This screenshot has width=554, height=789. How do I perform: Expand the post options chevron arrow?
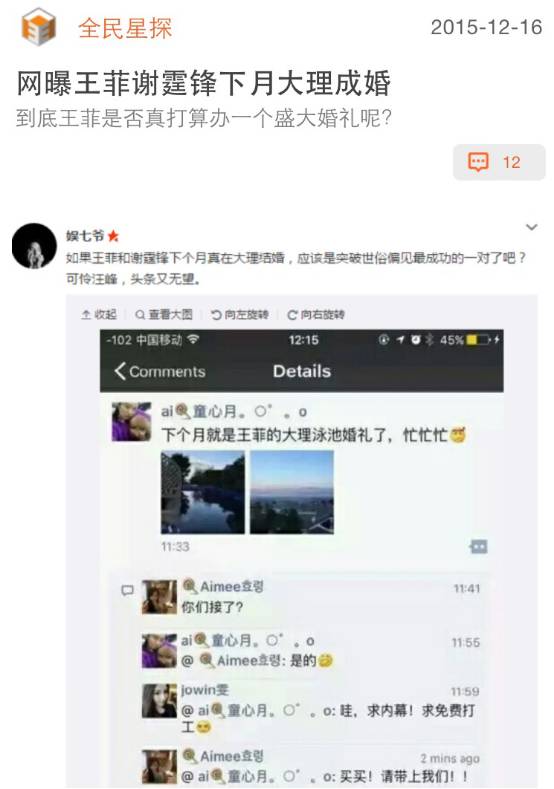click(x=531, y=227)
